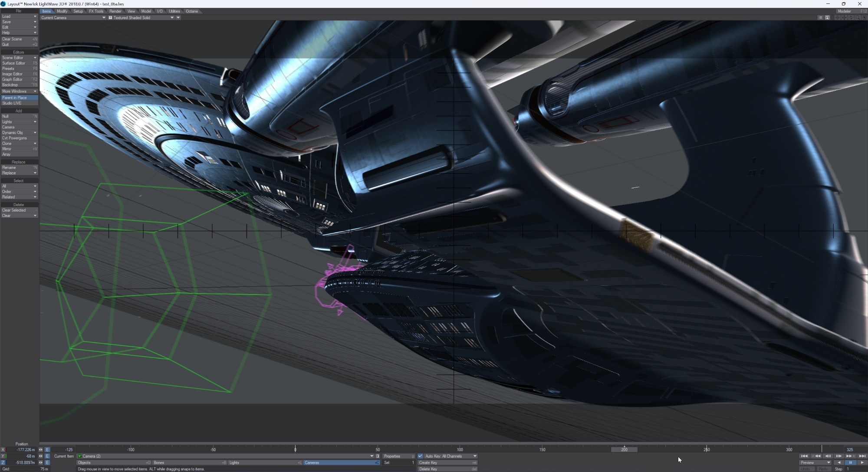Click the viewport zoom magnifier icon
868x472 pixels.
(858, 18)
